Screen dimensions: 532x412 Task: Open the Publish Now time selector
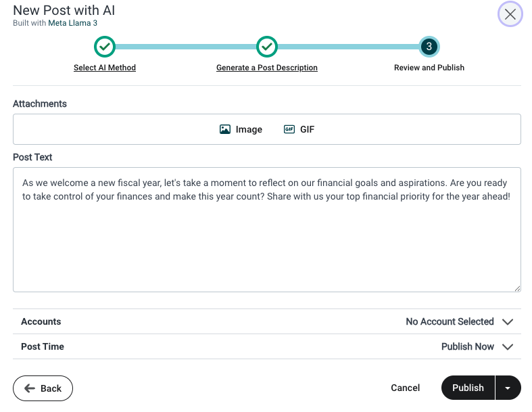(467, 347)
